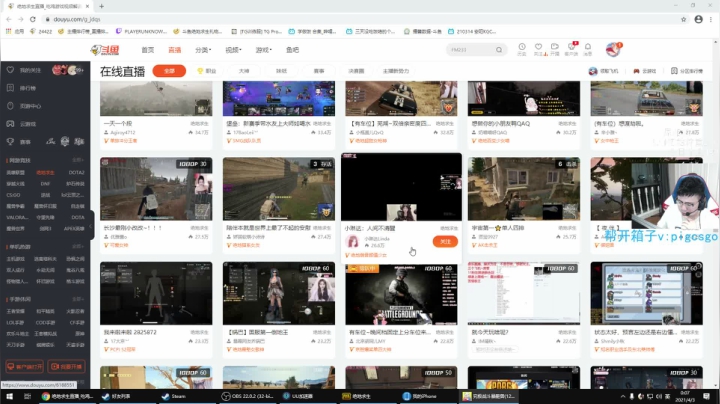
Task: Select the 主播新势力 filter tab
Action: [x=395, y=71]
